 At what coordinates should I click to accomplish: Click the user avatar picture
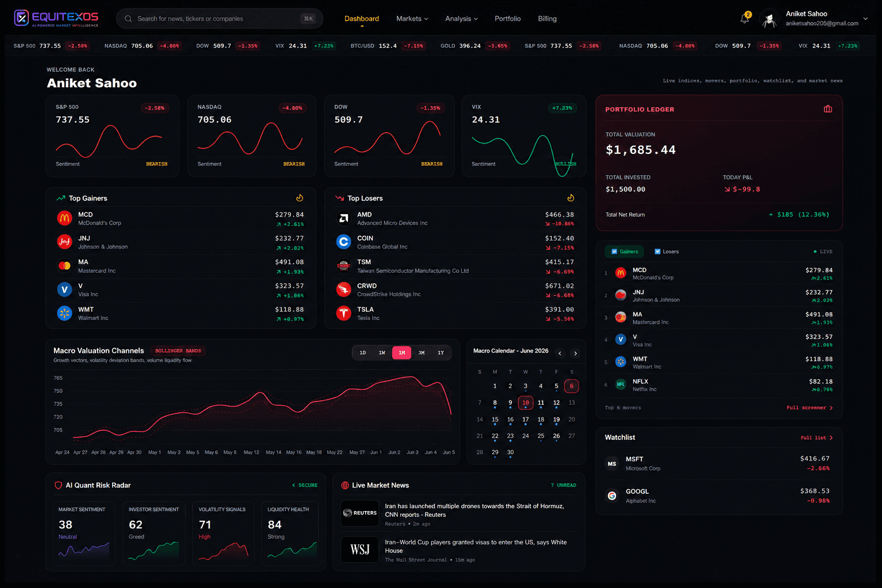coord(769,19)
